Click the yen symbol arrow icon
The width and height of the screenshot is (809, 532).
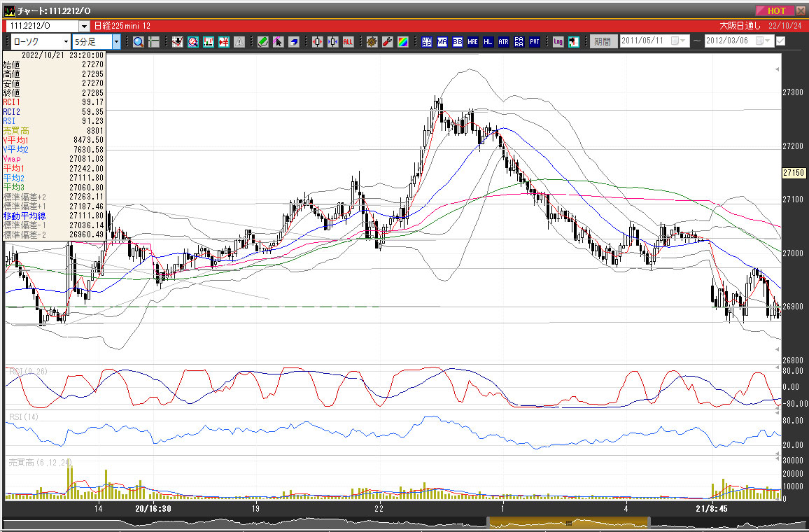[x=223, y=42]
